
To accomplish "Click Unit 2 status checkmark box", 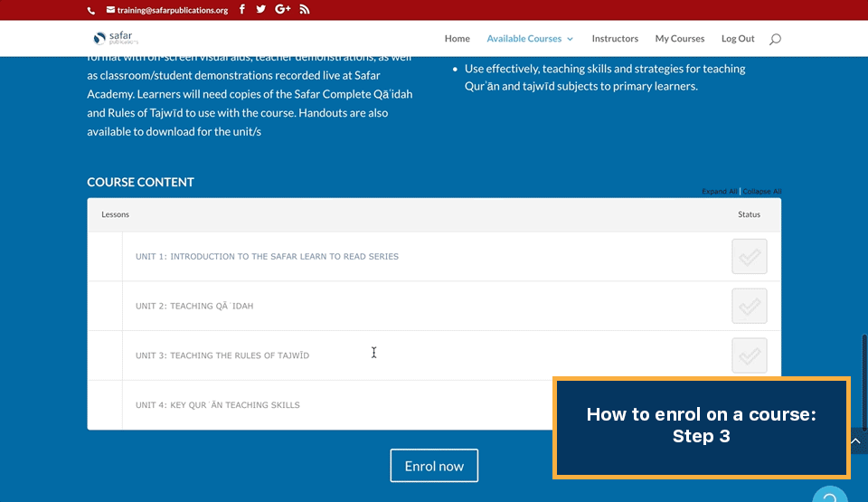I will coord(749,306).
